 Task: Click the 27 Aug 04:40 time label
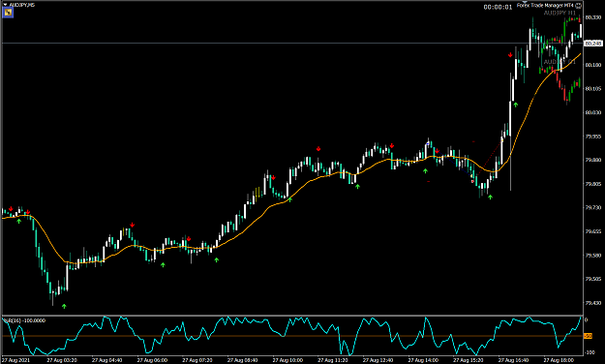pos(106,360)
